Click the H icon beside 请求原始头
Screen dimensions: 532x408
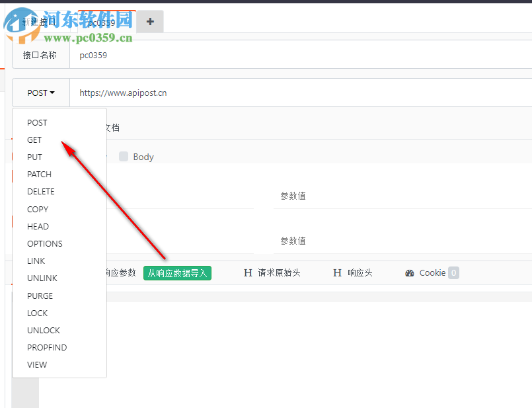pyautogui.click(x=248, y=272)
